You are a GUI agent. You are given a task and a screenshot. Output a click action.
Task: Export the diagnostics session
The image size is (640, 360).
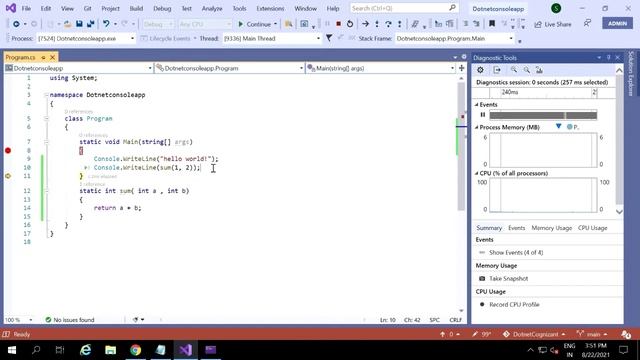497,70
